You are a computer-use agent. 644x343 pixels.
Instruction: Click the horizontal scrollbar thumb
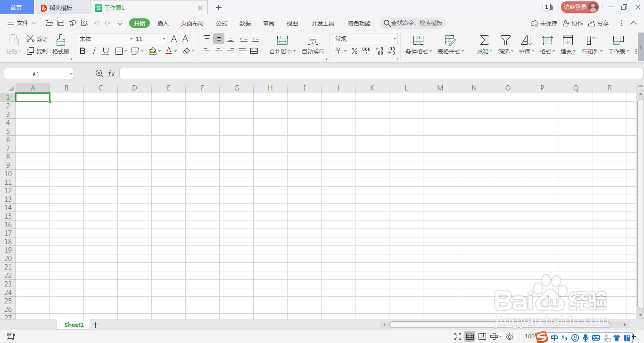point(500,325)
